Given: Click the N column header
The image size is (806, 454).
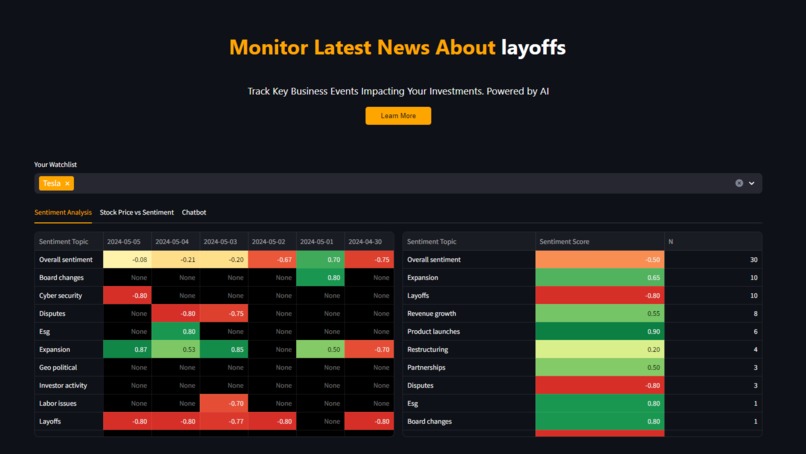Looking at the screenshot, I should click(x=713, y=242).
